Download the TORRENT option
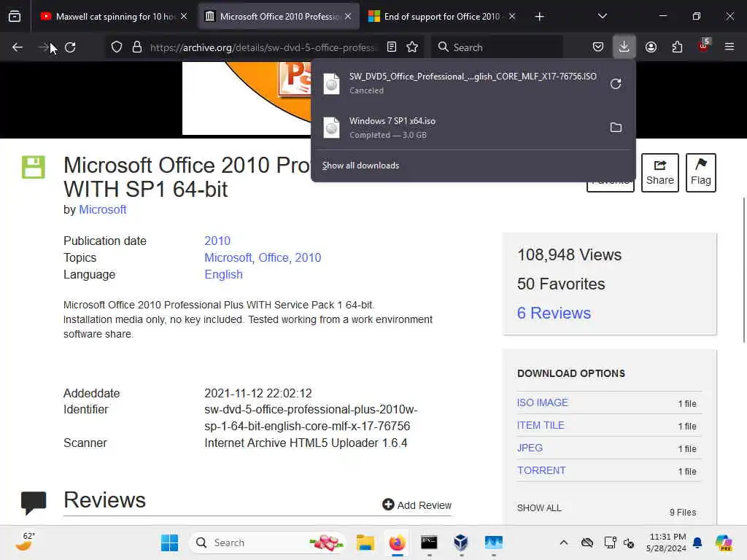 point(541,470)
